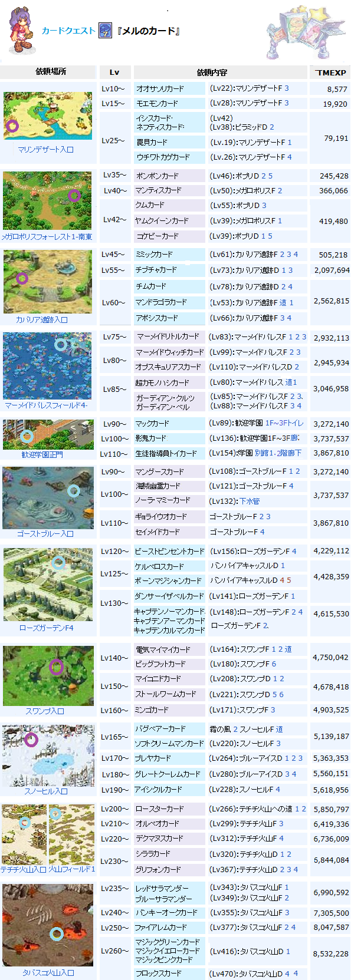
Task: Open the テチチ火山入口 map thumbnail
Action: pyautogui.click(x=24, y=834)
